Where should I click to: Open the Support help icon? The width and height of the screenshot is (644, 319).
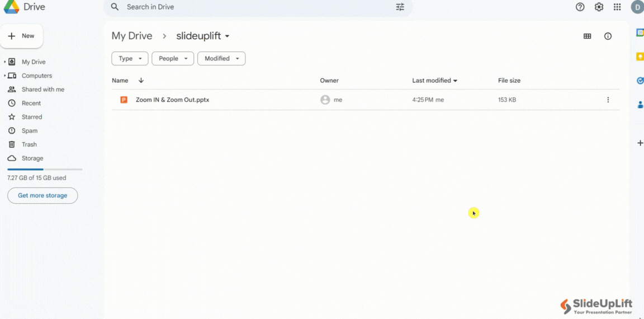pos(580,7)
